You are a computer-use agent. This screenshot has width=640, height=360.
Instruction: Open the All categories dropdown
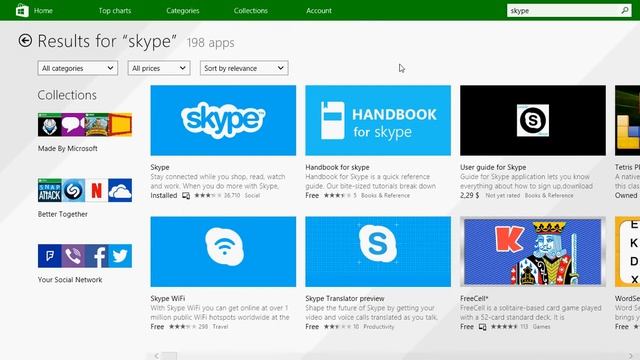(78, 68)
